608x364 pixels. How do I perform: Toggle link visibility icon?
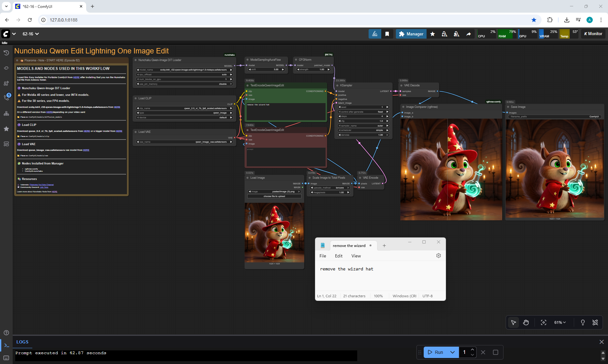pos(595,322)
